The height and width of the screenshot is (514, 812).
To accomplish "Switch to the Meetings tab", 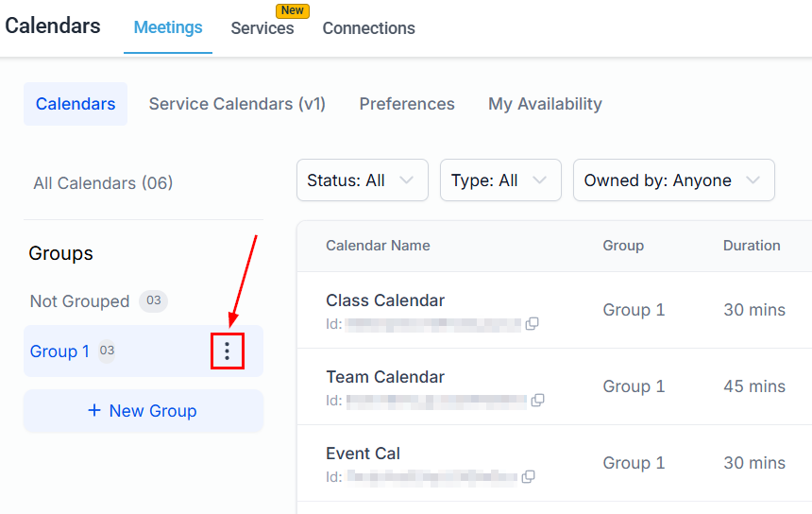I will pos(168,27).
